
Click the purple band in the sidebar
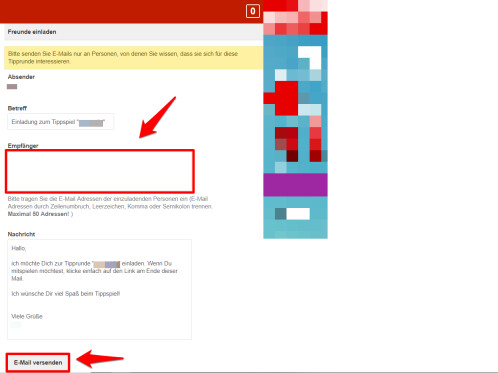pyautogui.click(x=295, y=185)
